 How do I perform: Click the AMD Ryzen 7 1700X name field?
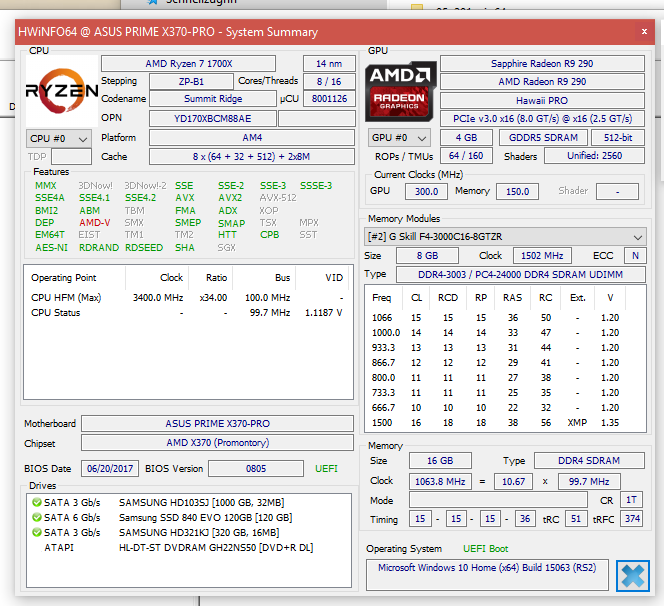pos(188,64)
